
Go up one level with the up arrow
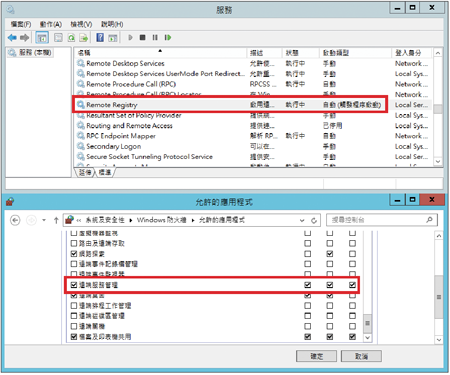56,220
